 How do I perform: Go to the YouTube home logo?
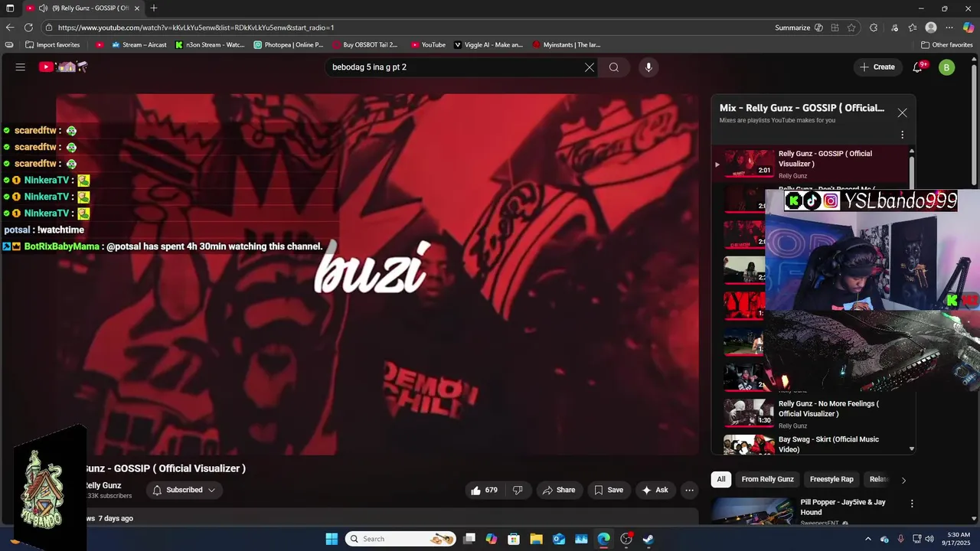pos(64,67)
